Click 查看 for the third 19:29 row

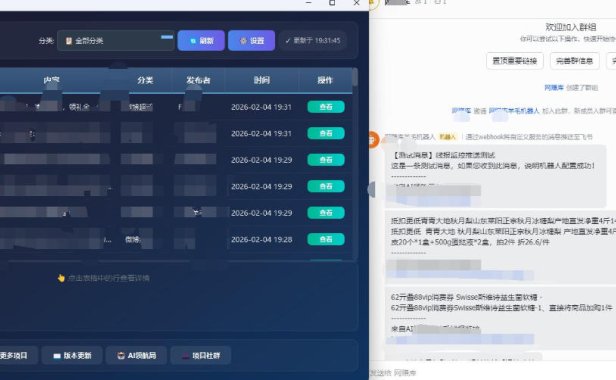(x=326, y=213)
